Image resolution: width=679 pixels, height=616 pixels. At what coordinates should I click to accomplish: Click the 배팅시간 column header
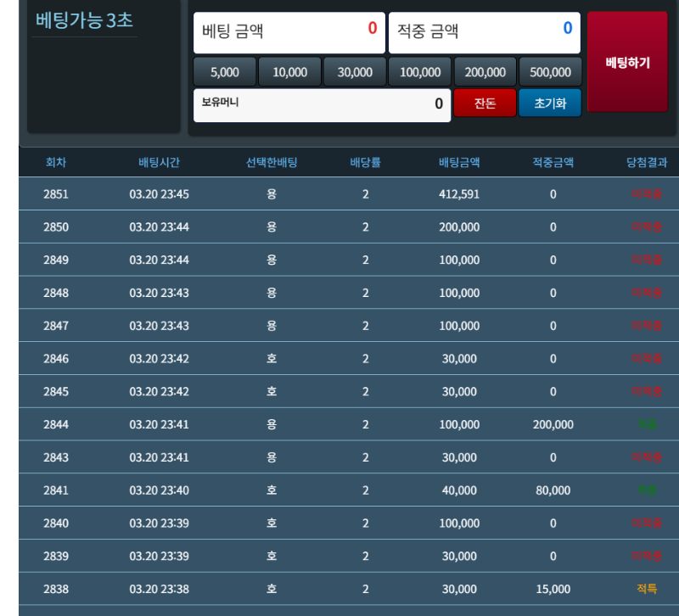[159, 162]
